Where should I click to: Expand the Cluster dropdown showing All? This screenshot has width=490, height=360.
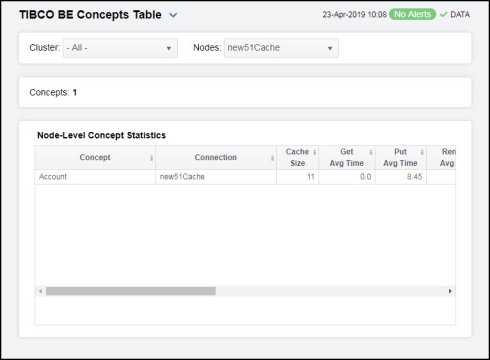click(x=120, y=48)
